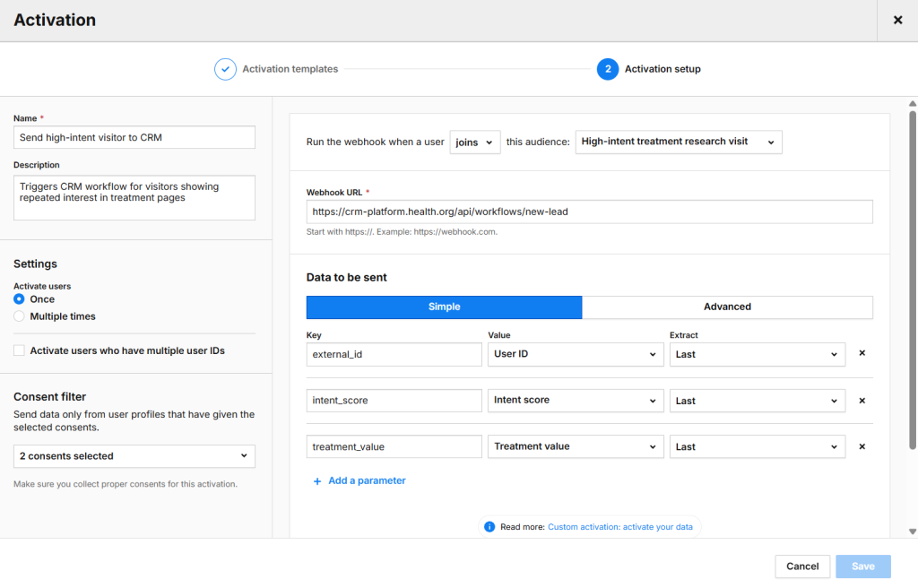The width and height of the screenshot is (918, 588).
Task: Open the audience dropdown High-intent treatment research visit
Action: [x=678, y=142]
